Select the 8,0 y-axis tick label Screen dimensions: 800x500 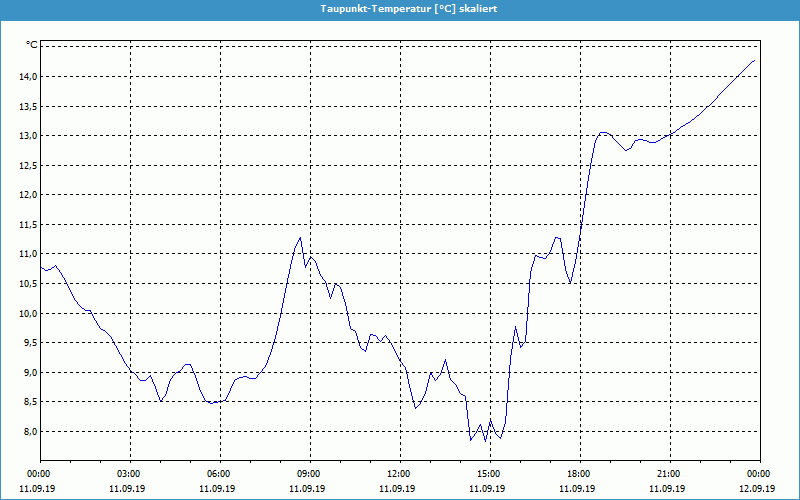tap(29, 432)
